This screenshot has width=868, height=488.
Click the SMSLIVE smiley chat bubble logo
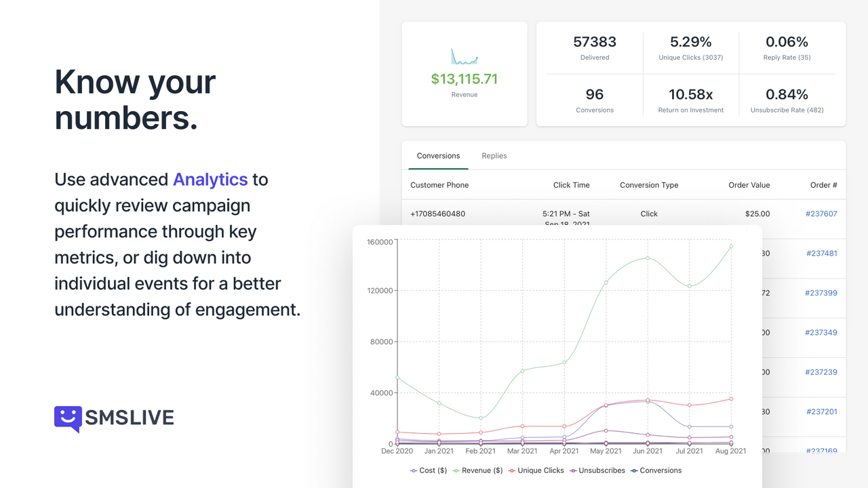[68, 419]
